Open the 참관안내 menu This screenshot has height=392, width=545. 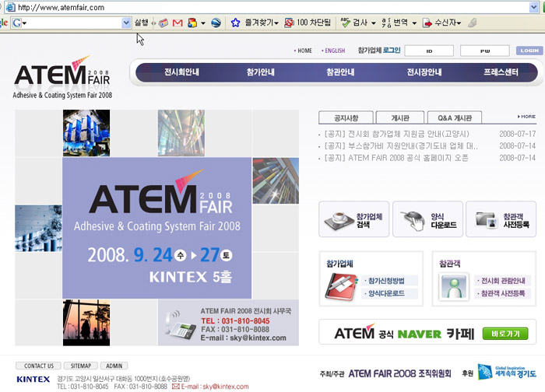340,72
